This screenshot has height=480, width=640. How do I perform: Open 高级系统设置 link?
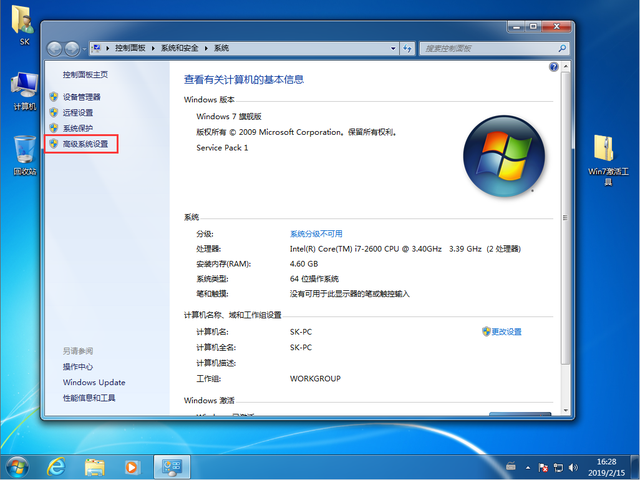(x=85, y=144)
